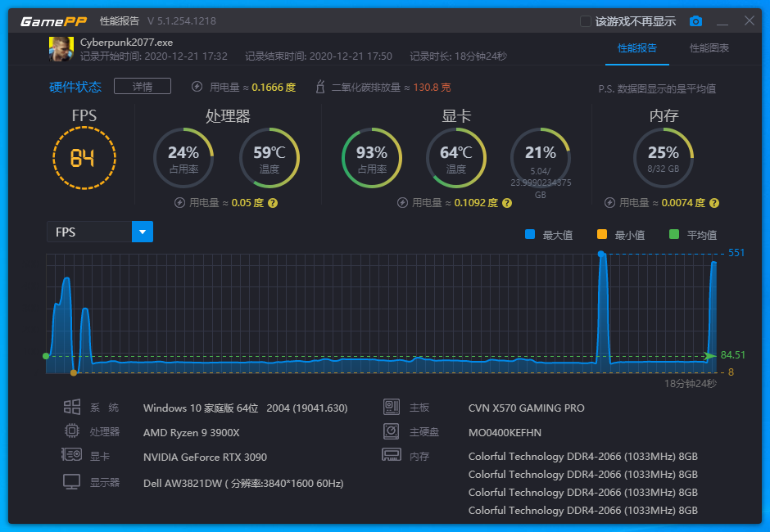This screenshot has width=770, height=532.
Task: Click the CVN X570 GAMING PRO text
Action: pos(527,408)
